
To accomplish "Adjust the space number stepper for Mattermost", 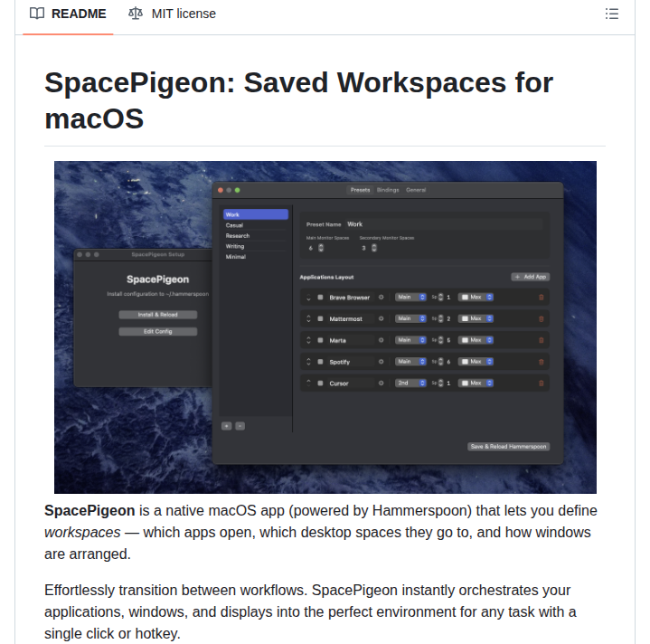I will [440, 318].
